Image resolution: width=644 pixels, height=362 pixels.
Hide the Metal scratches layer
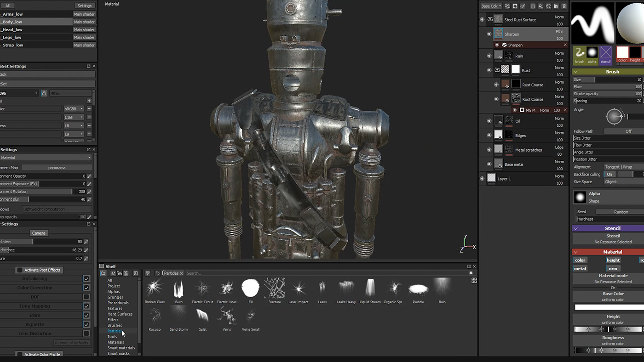click(x=489, y=150)
